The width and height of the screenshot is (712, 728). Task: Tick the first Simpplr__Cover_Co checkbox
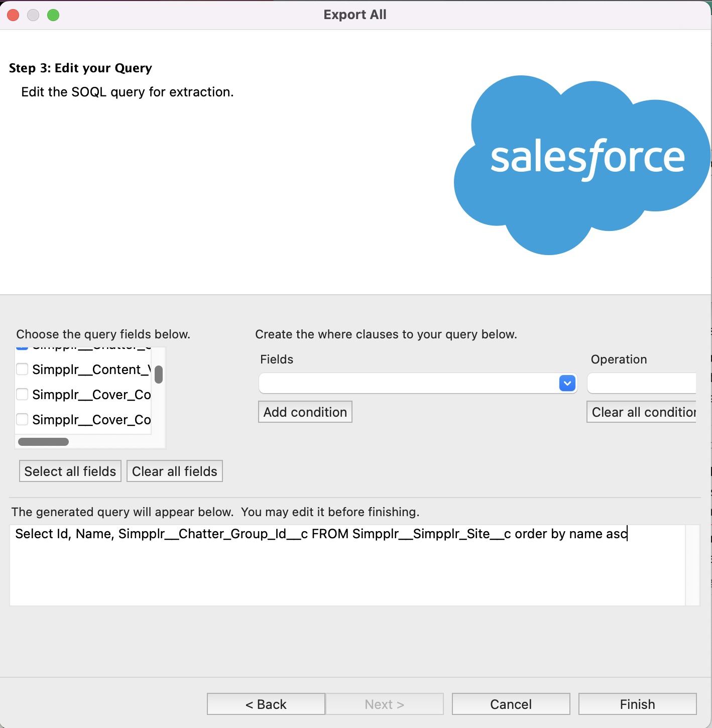click(22, 395)
